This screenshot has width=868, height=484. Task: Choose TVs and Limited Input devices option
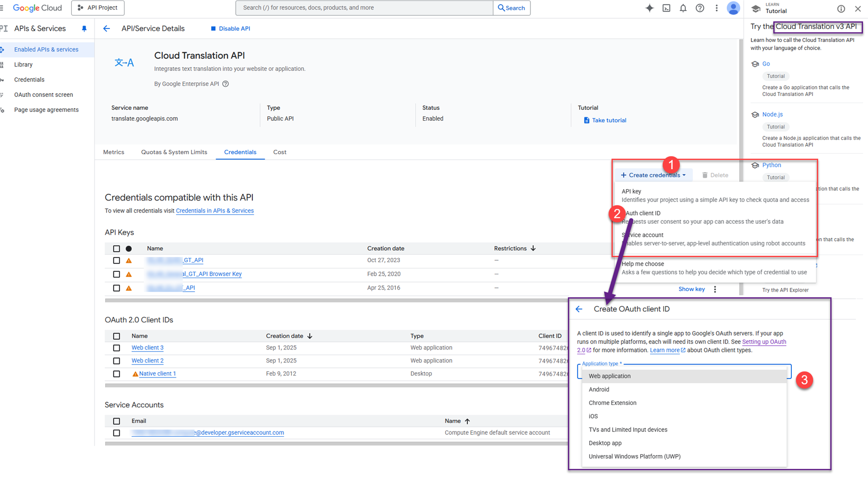(684, 430)
